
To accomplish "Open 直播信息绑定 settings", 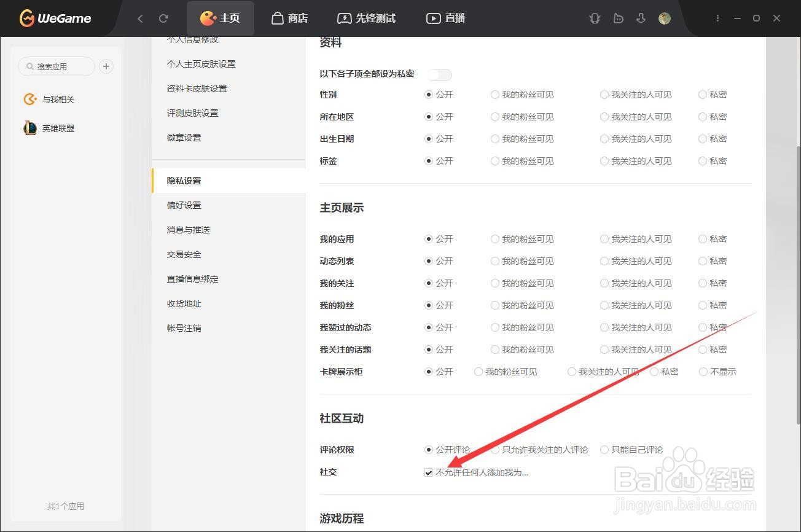I will pyautogui.click(x=192, y=279).
